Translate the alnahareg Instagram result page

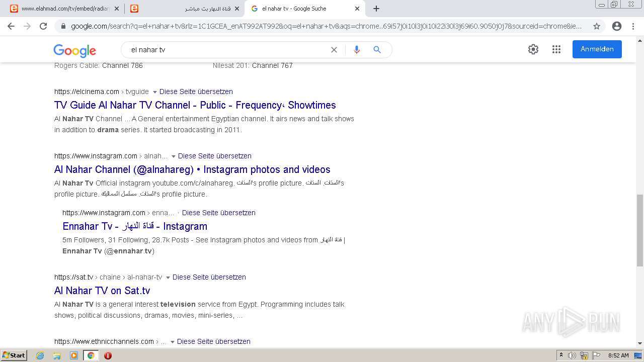point(215,156)
